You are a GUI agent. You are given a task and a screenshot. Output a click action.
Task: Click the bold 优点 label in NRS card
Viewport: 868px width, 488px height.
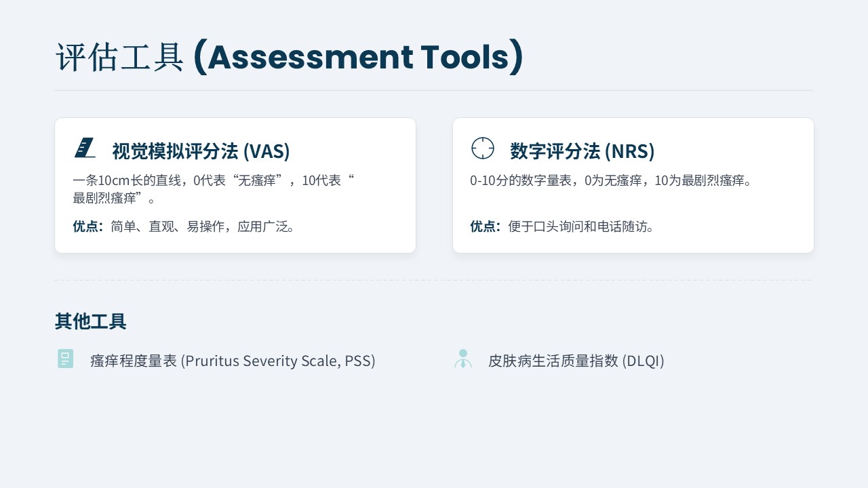click(x=484, y=226)
